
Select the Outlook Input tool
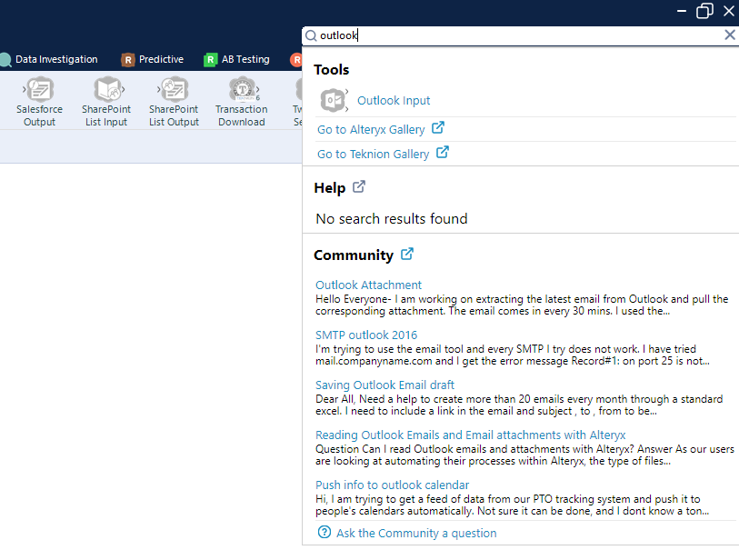tap(394, 100)
